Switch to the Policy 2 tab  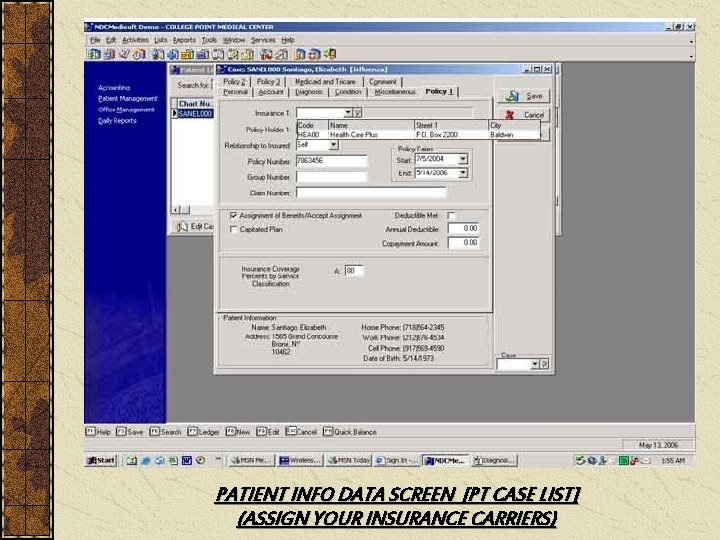tap(234, 81)
